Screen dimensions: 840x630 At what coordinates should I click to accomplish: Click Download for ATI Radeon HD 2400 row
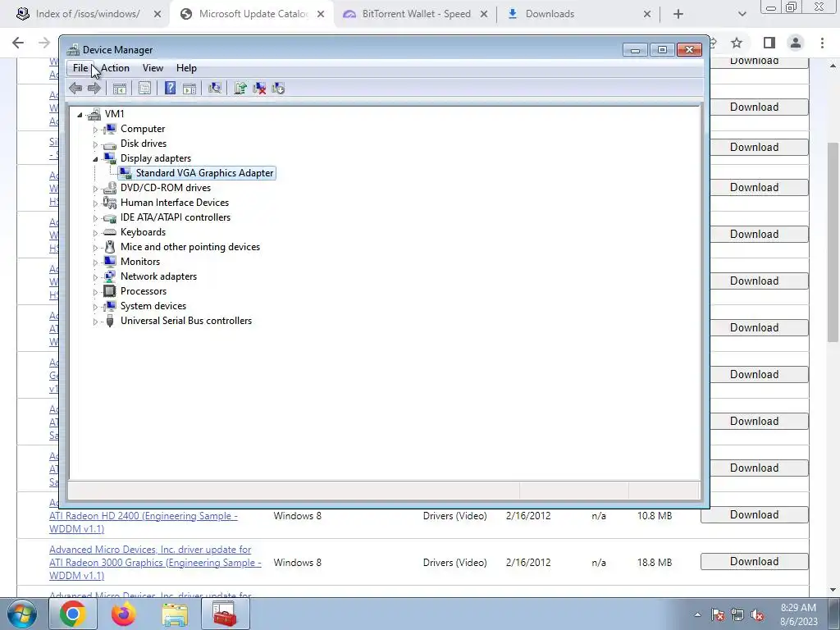[755, 515]
